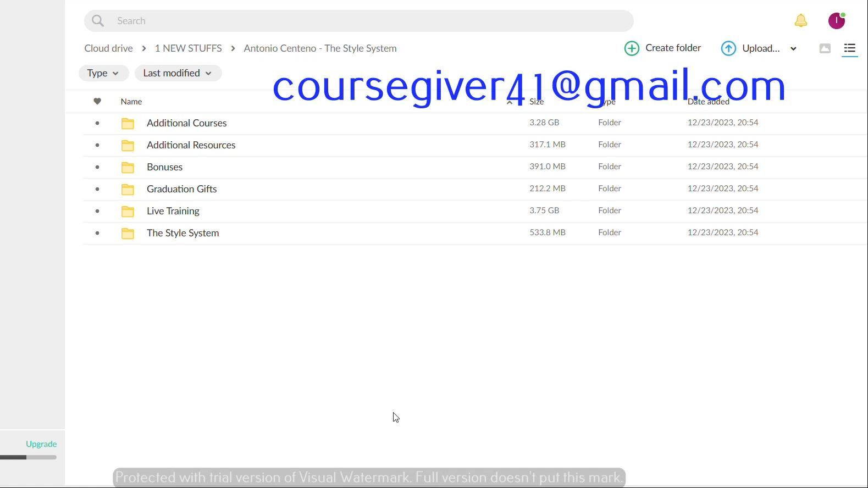This screenshot has width=868, height=488.
Task: Toggle favorite dot for The Style System
Action: [x=97, y=233]
